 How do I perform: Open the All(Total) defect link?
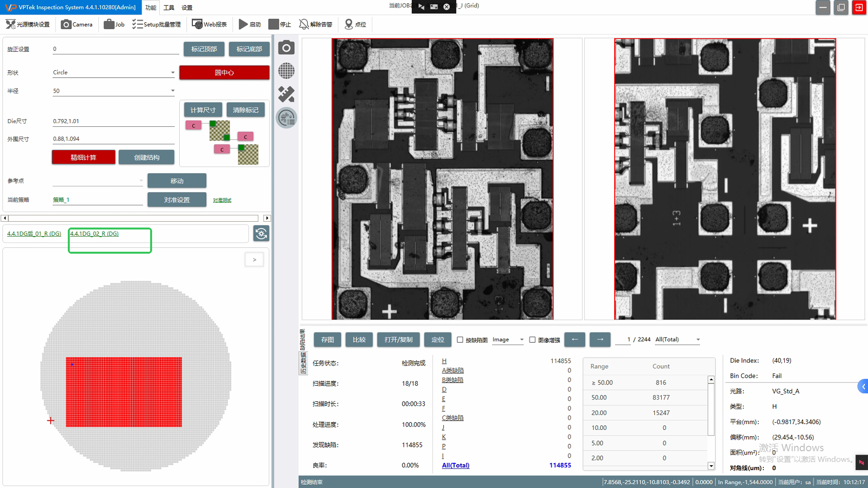pos(455,465)
